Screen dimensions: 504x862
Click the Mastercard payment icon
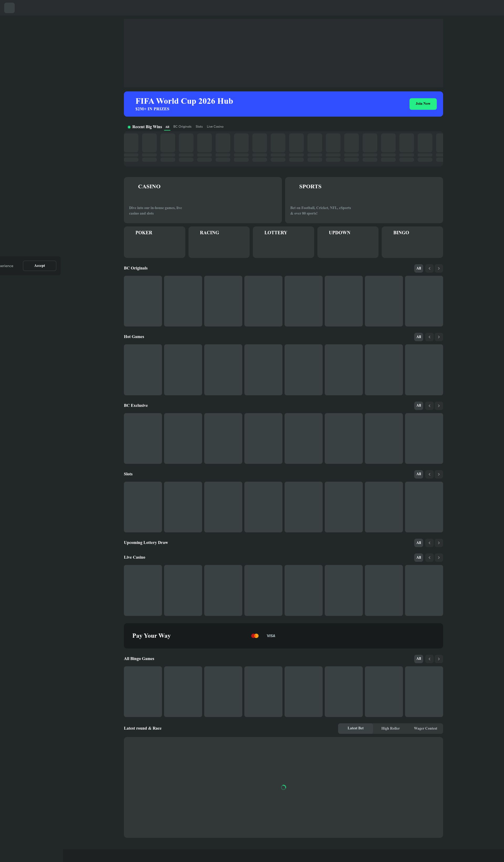255,636
